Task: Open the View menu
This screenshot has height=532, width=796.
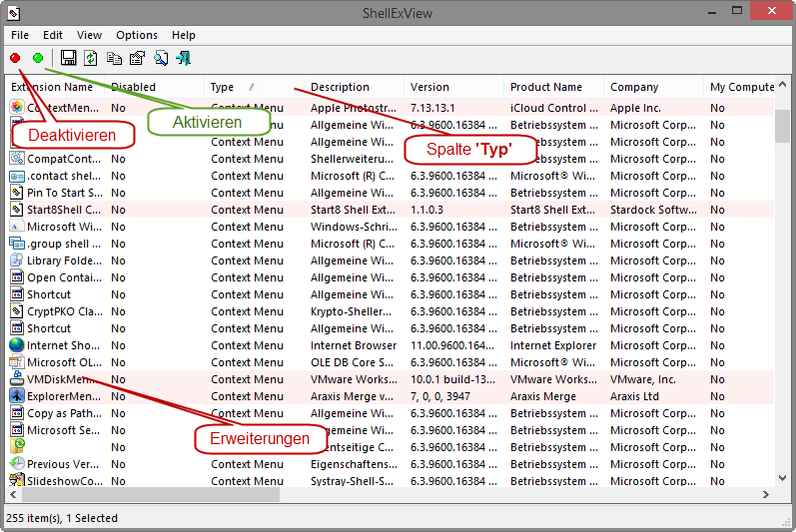Action: click(x=89, y=35)
